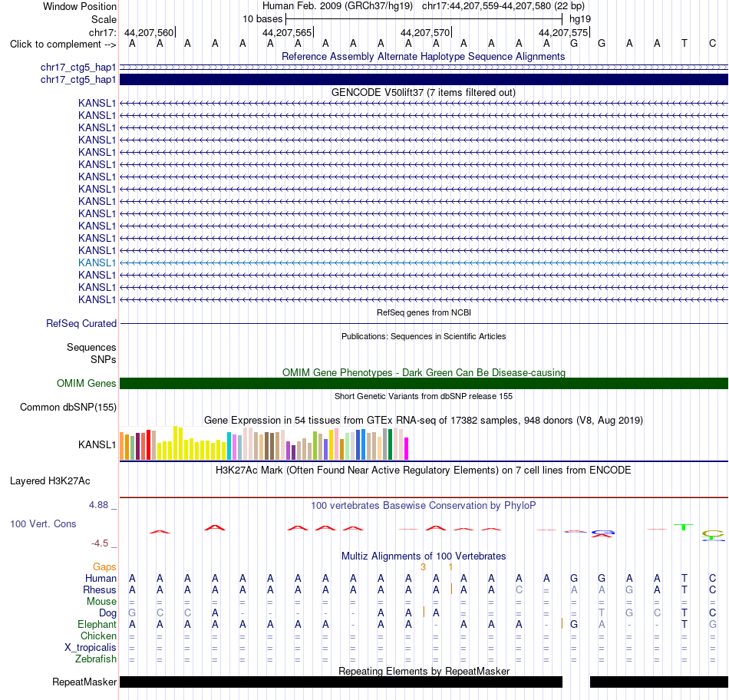This screenshot has width=729, height=700.
Task: Click chr17_ctg5_hap1 label beside the solid navy bar
Action: pyautogui.click(x=78, y=80)
